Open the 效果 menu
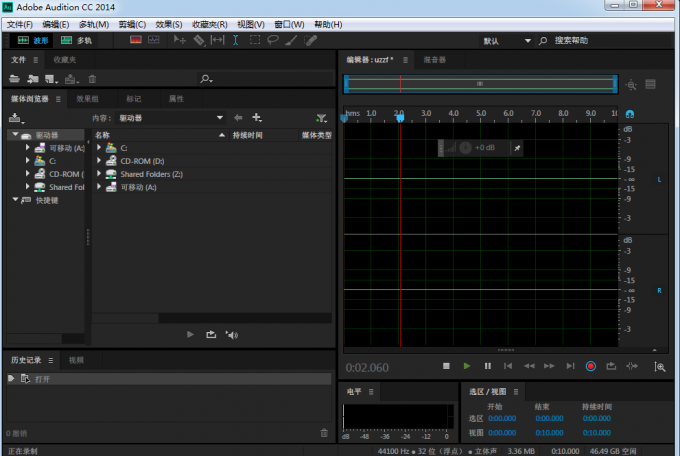This screenshot has height=456, width=680. coord(169,25)
